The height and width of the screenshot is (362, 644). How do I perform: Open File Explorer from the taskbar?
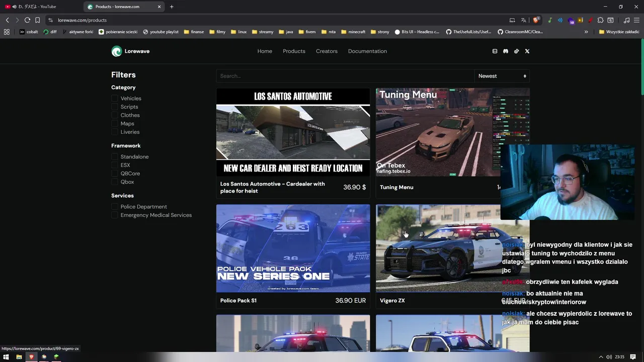19,357
